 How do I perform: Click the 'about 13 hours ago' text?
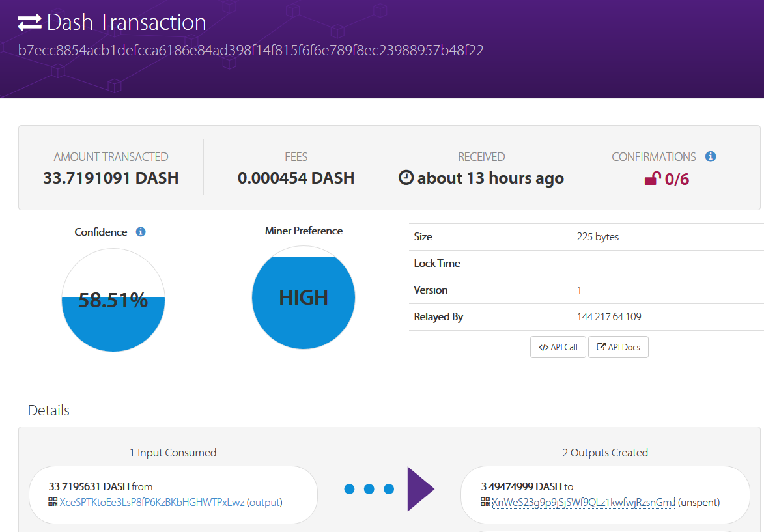(490, 178)
